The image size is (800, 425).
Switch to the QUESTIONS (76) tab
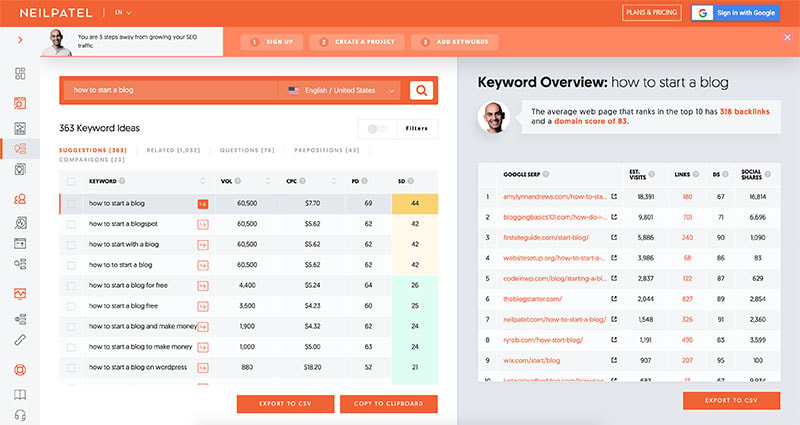247,150
